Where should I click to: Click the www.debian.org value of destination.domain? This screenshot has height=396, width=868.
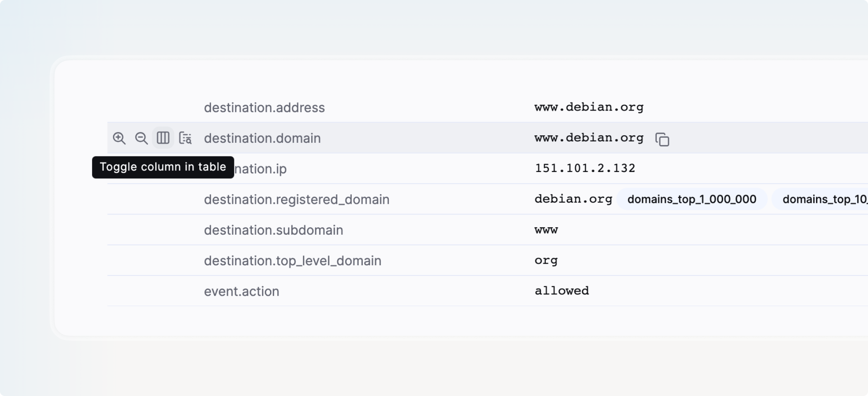coord(589,138)
